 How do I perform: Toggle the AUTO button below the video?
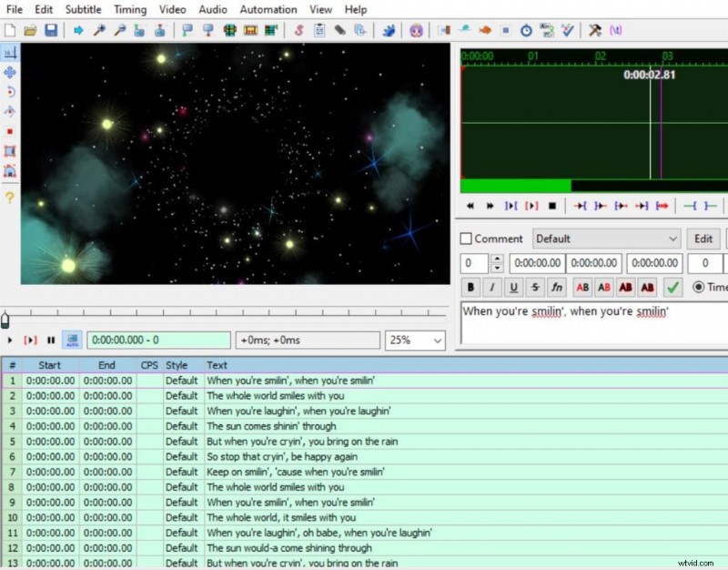point(72,340)
